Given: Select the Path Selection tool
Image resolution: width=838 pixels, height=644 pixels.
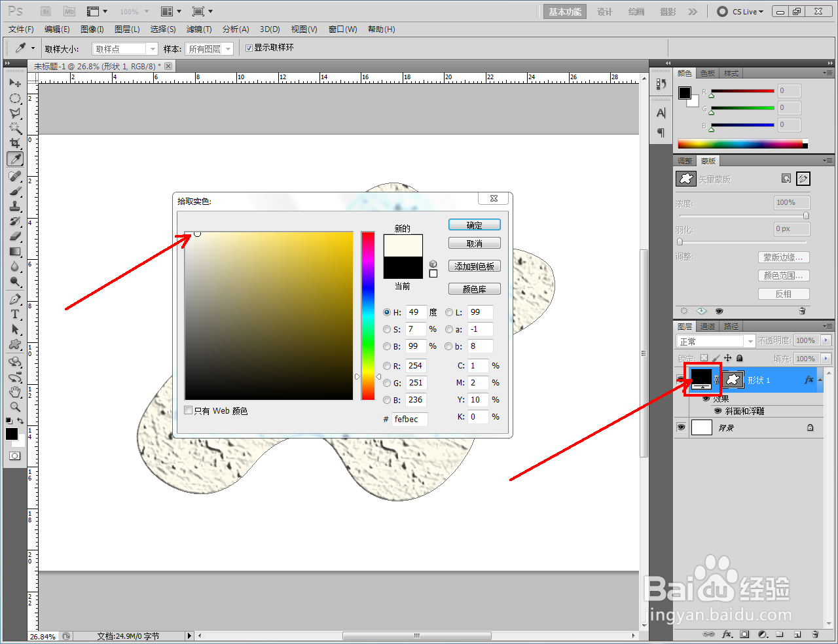Looking at the screenshot, I should pos(15,330).
